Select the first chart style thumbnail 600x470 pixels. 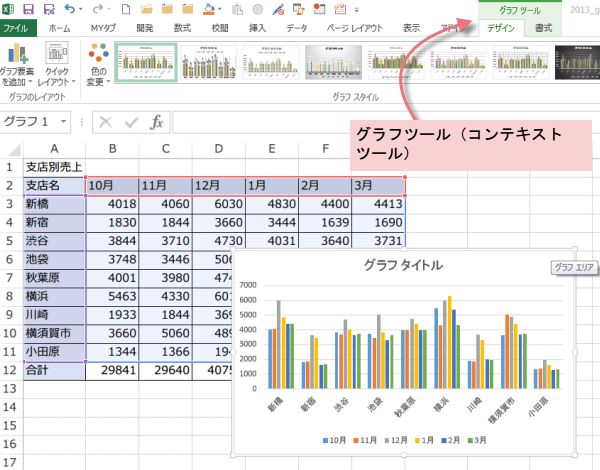tap(146, 62)
